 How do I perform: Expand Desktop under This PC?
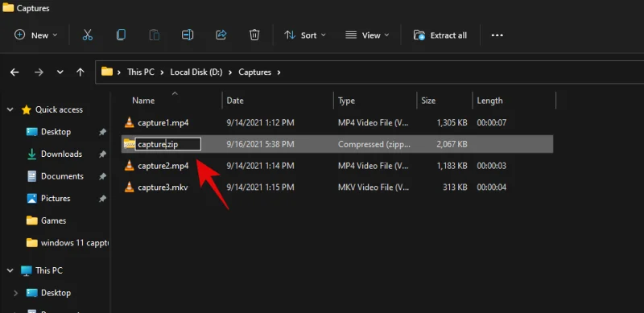tap(15, 293)
